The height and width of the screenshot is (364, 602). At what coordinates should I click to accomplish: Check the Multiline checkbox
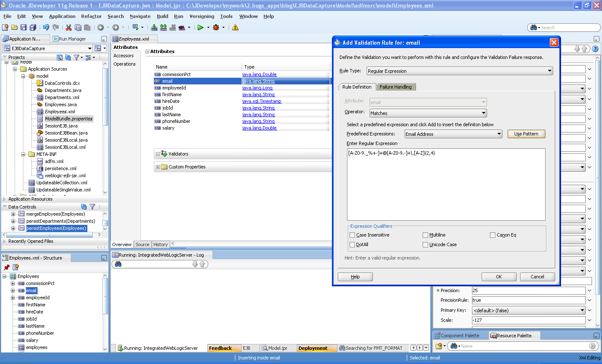[x=425, y=235]
